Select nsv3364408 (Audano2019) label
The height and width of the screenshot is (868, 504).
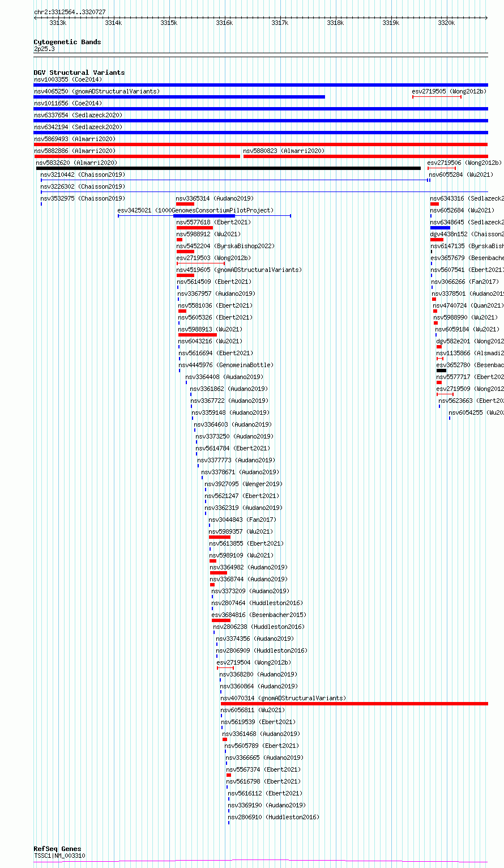(x=225, y=377)
